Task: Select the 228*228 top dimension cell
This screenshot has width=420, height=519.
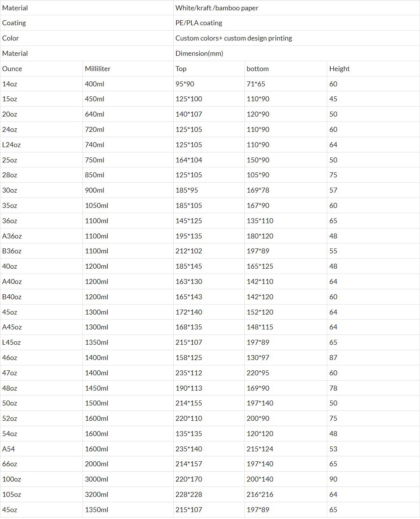Action: pos(189,495)
